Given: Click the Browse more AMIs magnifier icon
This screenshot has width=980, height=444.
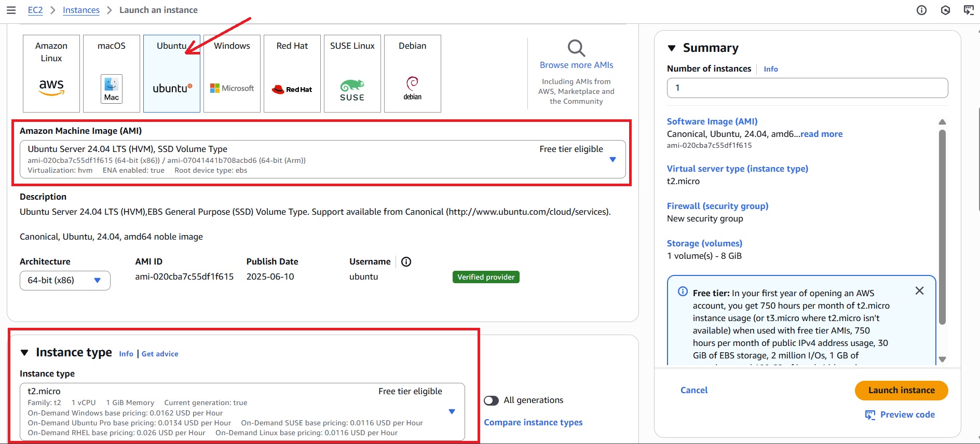Looking at the screenshot, I should (x=576, y=48).
